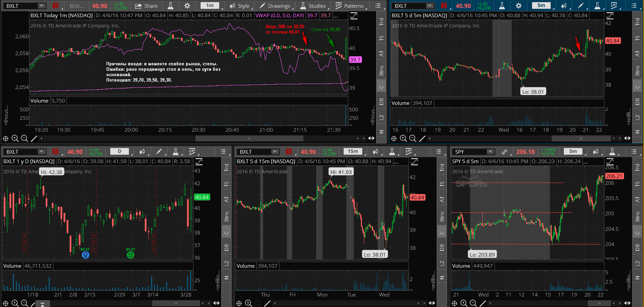644x307 pixels.
Task: Open settings gear in top-right 5m chart
Action: [x=519, y=6]
